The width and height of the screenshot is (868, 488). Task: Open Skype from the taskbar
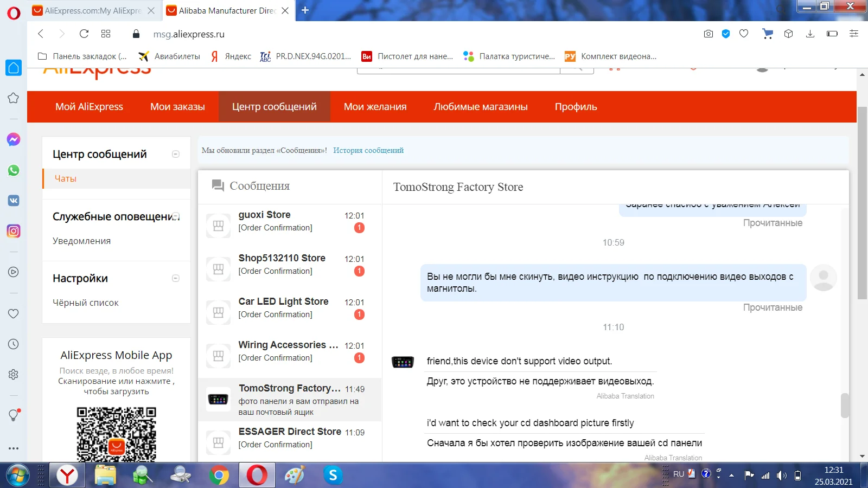(333, 476)
